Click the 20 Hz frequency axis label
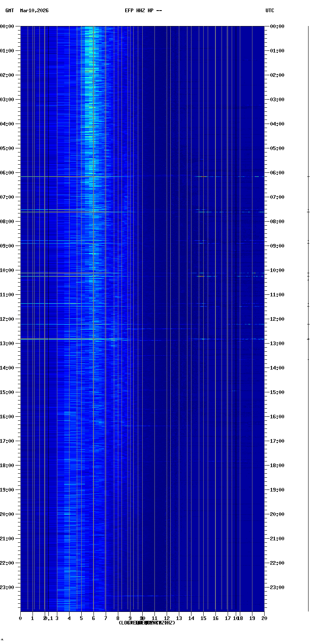The width and height of the screenshot is (326, 644). pyautogui.click(x=264, y=618)
